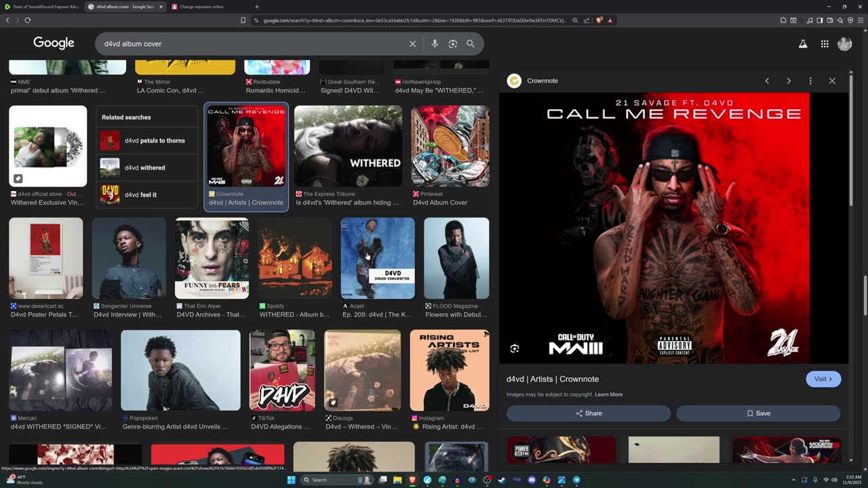Open Telegram from the taskbar

tap(576, 480)
